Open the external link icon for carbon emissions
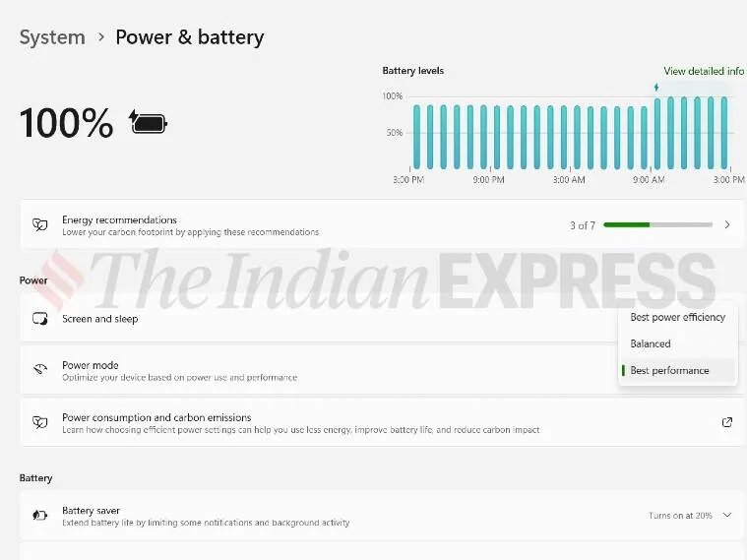Image resolution: width=747 pixels, height=560 pixels. tap(727, 422)
